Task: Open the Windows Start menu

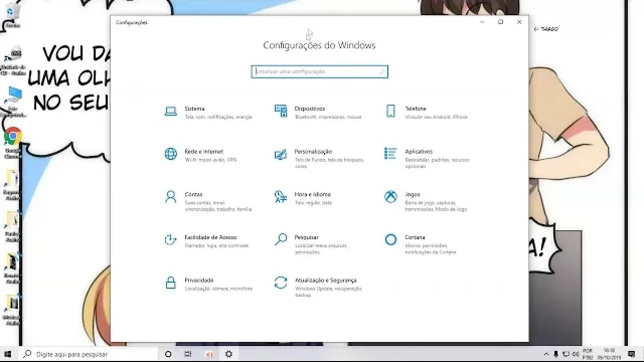Action: [8, 354]
